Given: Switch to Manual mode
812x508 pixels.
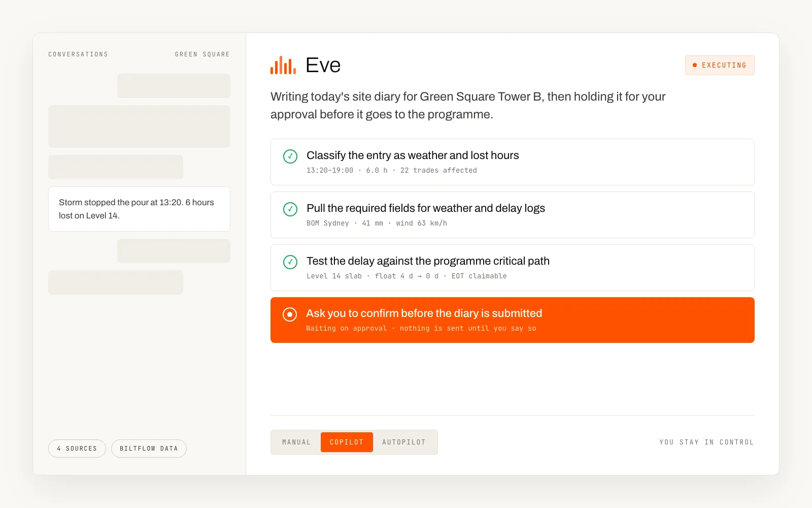Looking at the screenshot, I should [296, 442].
